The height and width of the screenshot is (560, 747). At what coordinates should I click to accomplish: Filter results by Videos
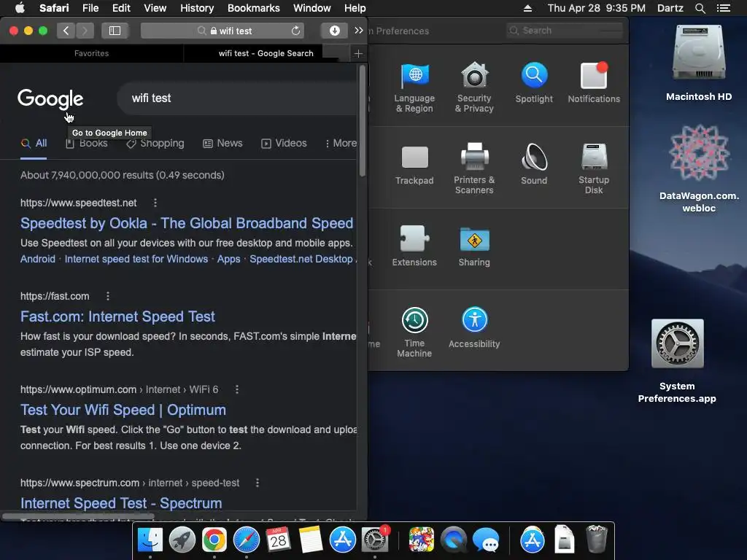click(x=284, y=144)
